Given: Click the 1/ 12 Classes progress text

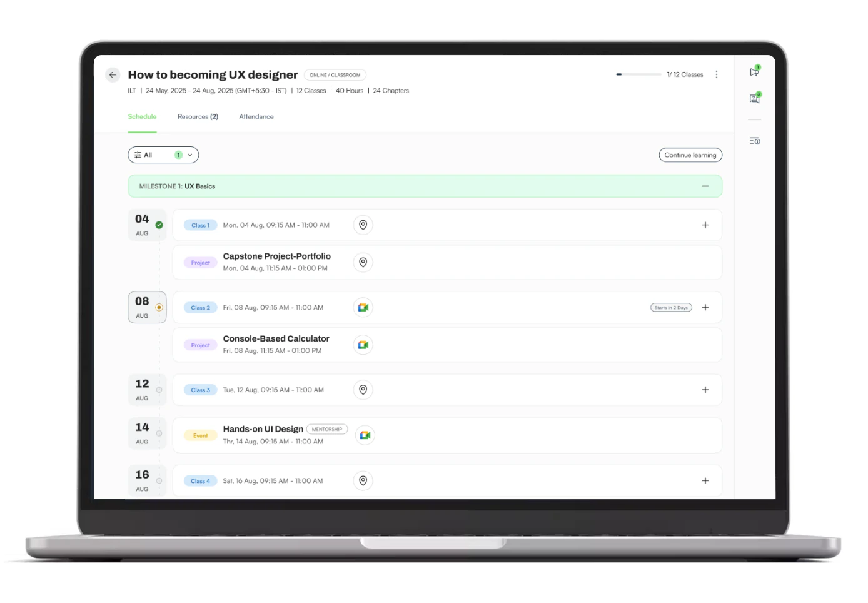Looking at the screenshot, I should pos(685,74).
